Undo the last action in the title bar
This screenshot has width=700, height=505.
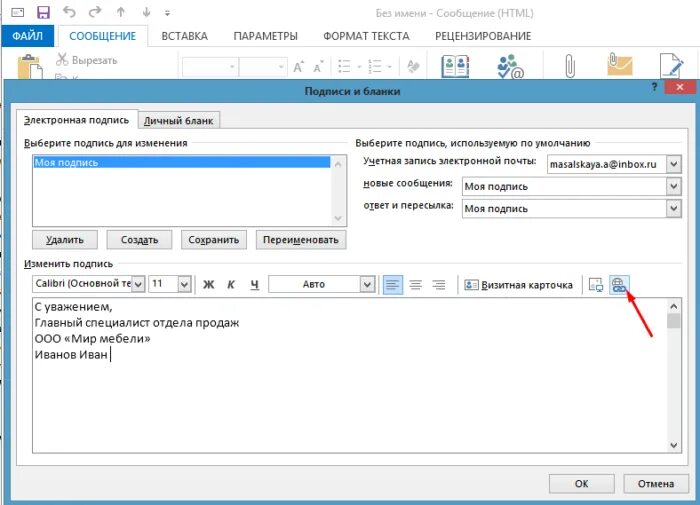pos(69,12)
